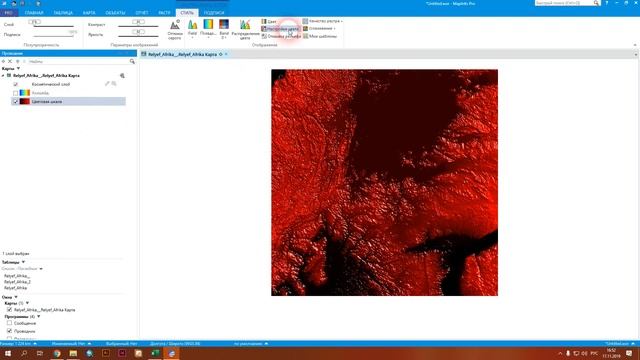This screenshot has height=360, width=640.
Task: Focus the Найти search field
Action: coord(78,61)
